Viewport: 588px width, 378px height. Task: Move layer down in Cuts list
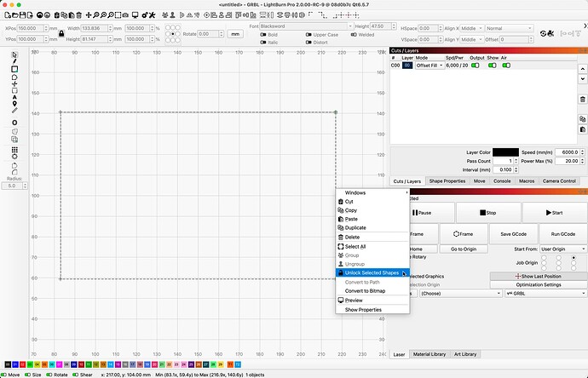coord(582,78)
